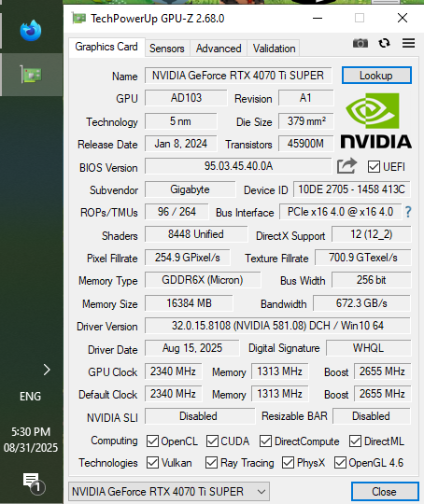The height and width of the screenshot is (504, 424).
Task: Open the hamburger menu icon
Action: (x=408, y=43)
